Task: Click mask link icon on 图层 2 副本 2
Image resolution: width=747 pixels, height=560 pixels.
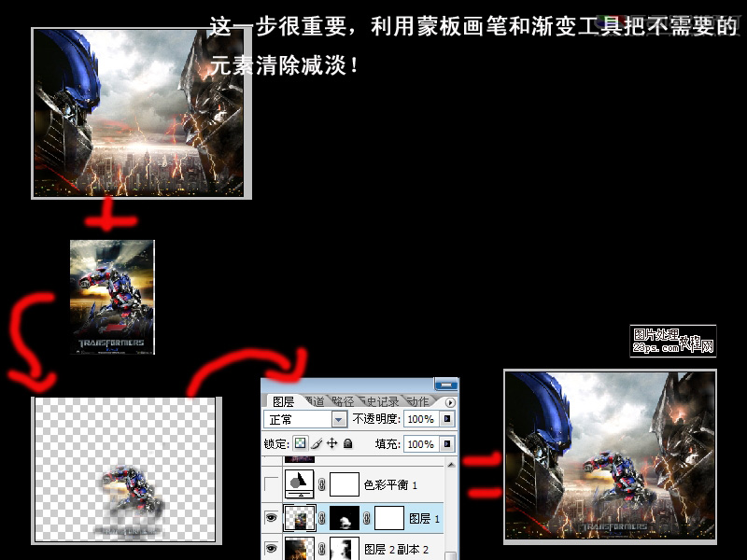Action: pyautogui.click(x=321, y=549)
